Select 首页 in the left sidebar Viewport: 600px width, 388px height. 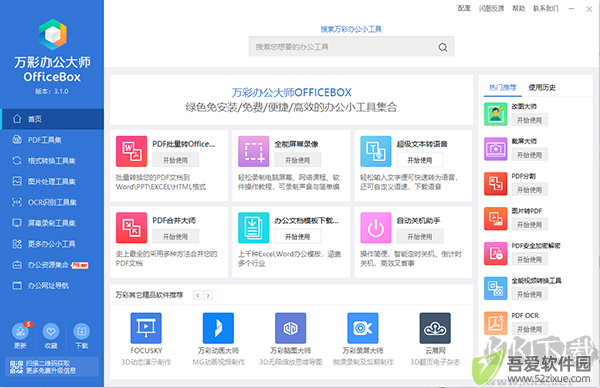[x=52, y=119]
